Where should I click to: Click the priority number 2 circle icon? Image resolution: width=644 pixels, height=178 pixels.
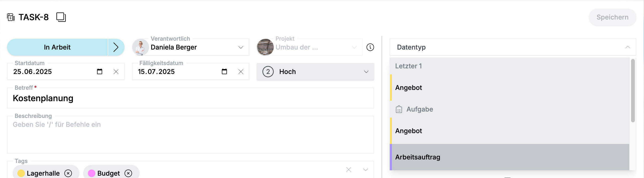(268, 72)
